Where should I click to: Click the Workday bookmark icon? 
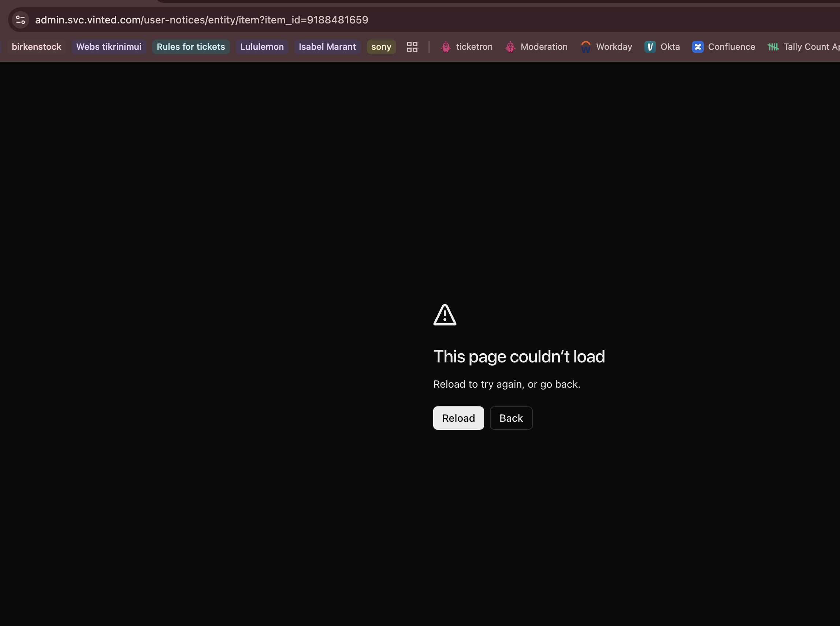tap(586, 46)
